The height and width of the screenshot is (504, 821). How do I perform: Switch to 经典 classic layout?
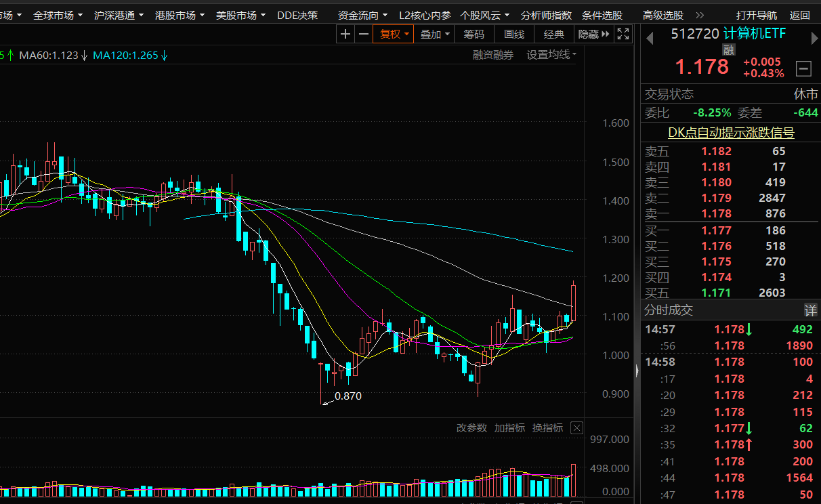[x=554, y=34]
